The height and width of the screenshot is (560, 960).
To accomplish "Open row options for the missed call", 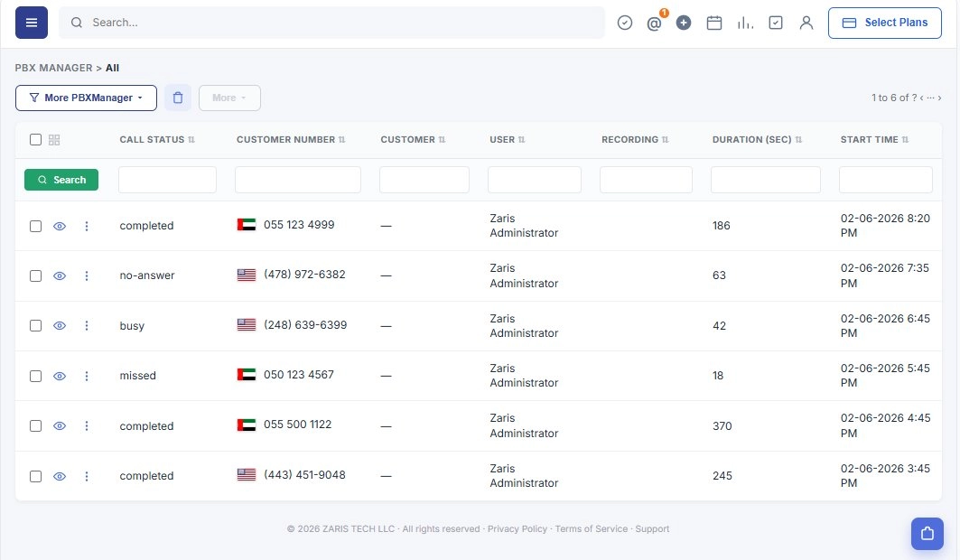I will click(x=87, y=376).
